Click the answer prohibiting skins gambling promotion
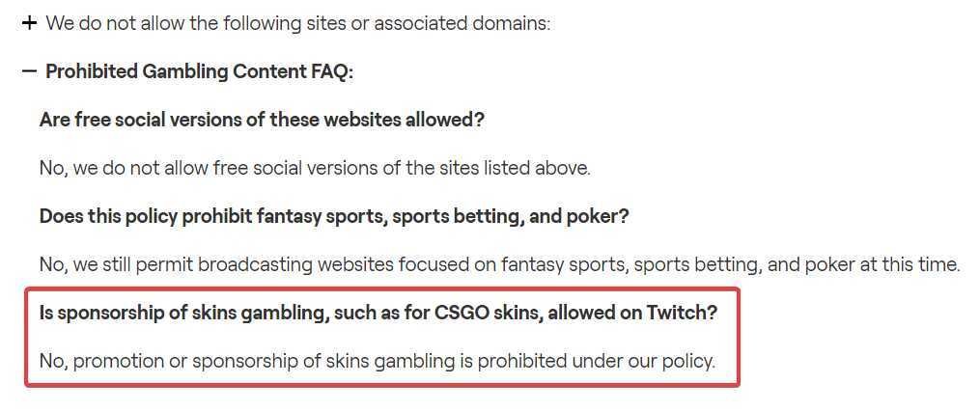 click(377, 361)
